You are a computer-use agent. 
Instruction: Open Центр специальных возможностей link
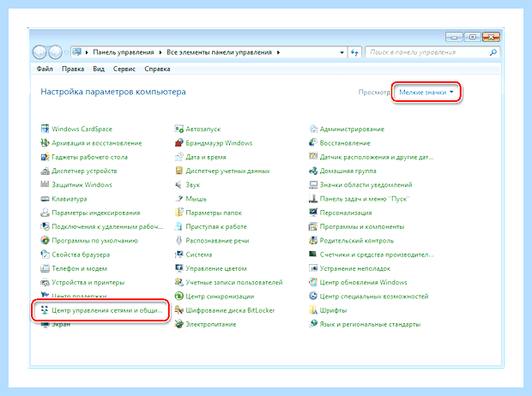tap(374, 296)
